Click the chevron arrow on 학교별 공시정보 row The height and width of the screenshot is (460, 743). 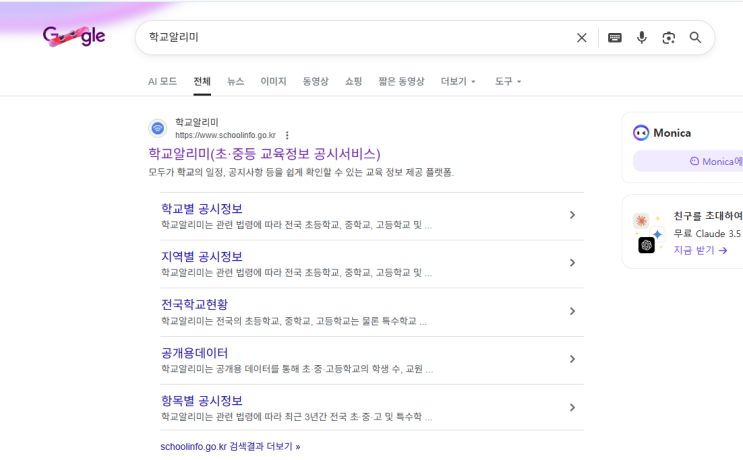(572, 215)
